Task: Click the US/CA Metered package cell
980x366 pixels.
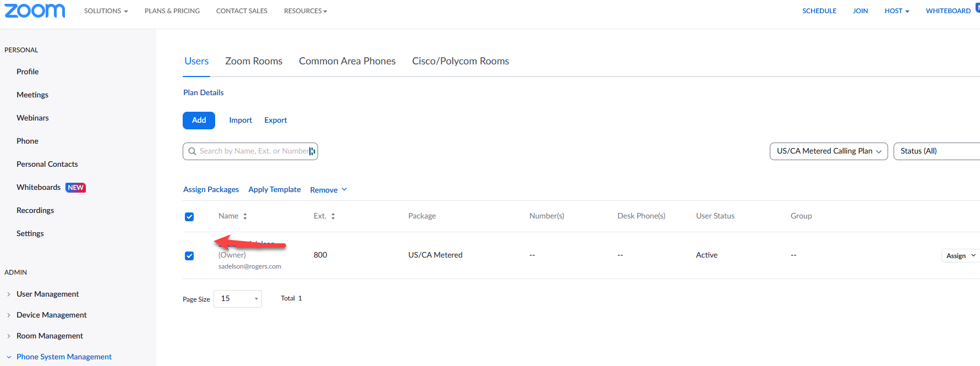Action: click(x=435, y=255)
